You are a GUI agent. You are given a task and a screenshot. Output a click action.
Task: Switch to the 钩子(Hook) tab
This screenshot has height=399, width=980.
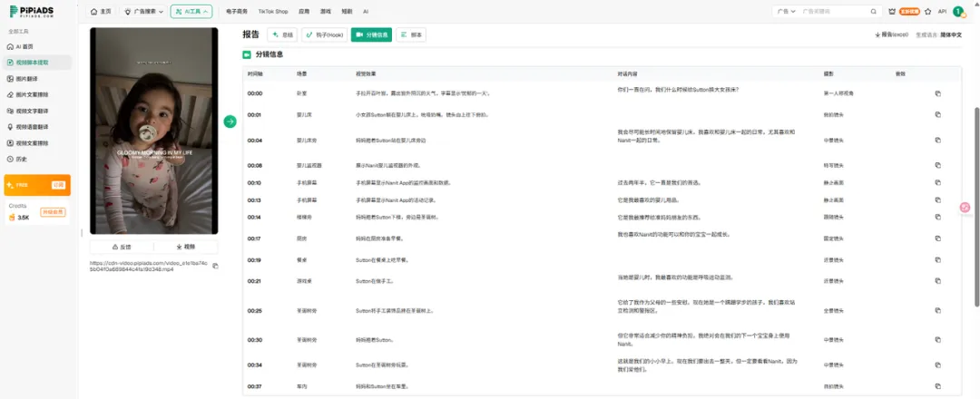point(324,35)
